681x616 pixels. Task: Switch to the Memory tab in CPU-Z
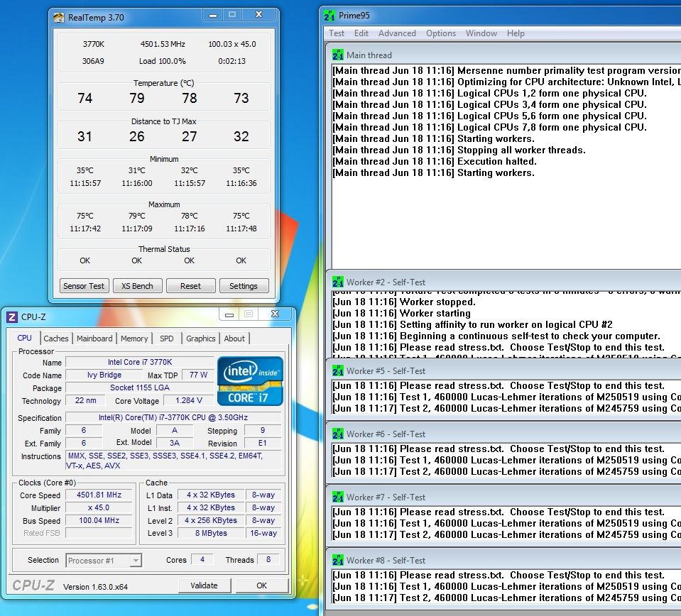tap(134, 339)
